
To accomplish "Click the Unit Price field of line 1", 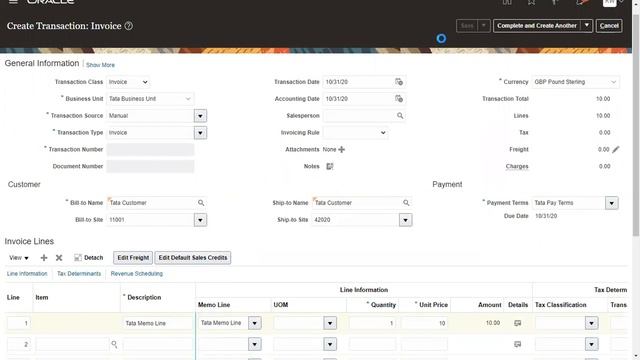I will click(x=424, y=323).
